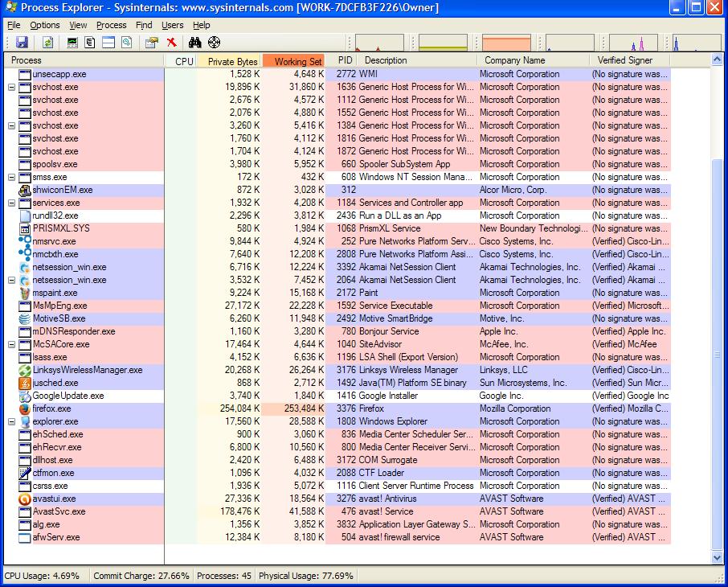Select the lsass.exe process row

point(337,357)
